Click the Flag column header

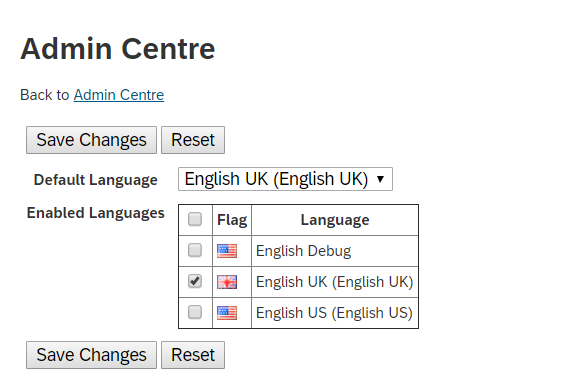tap(232, 220)
